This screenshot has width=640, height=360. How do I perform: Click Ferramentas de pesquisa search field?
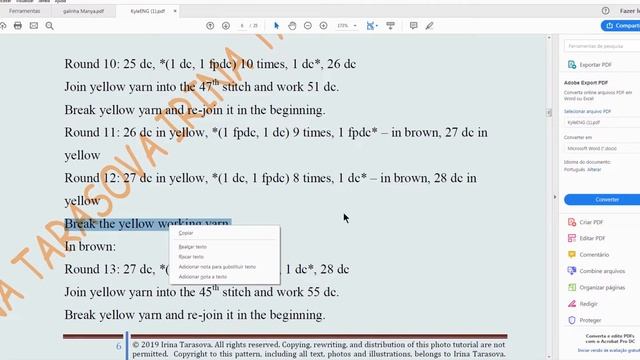pos(602,46)
